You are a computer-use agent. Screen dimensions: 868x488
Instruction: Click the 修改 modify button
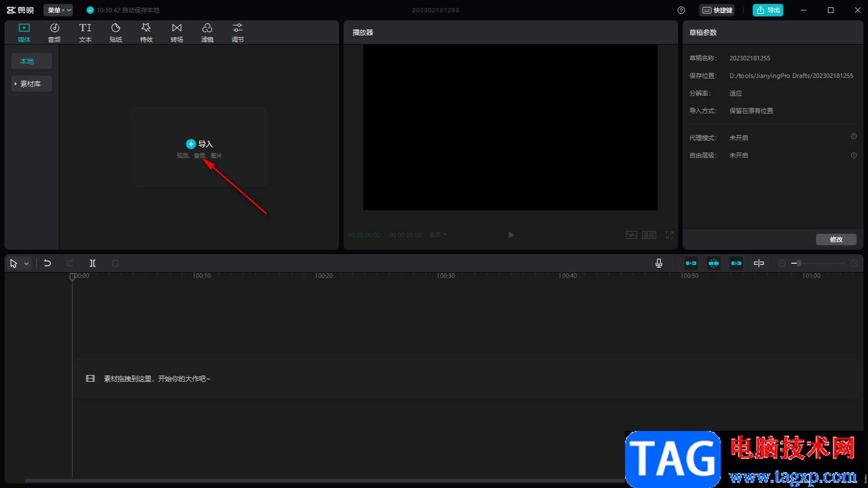836,239
